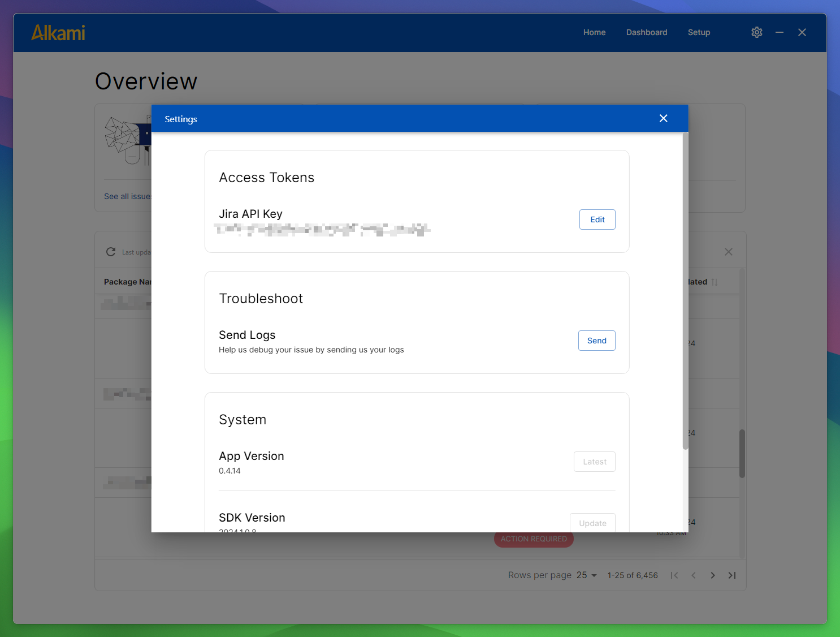This screenshot has height=637, width=840.
Task: Open the settings gear icon in header
Action: pos(757,32)
